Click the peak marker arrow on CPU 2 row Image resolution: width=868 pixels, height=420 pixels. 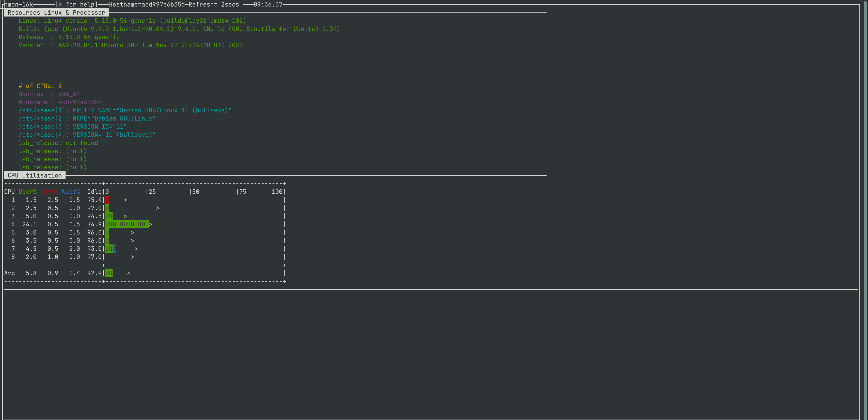158,208
